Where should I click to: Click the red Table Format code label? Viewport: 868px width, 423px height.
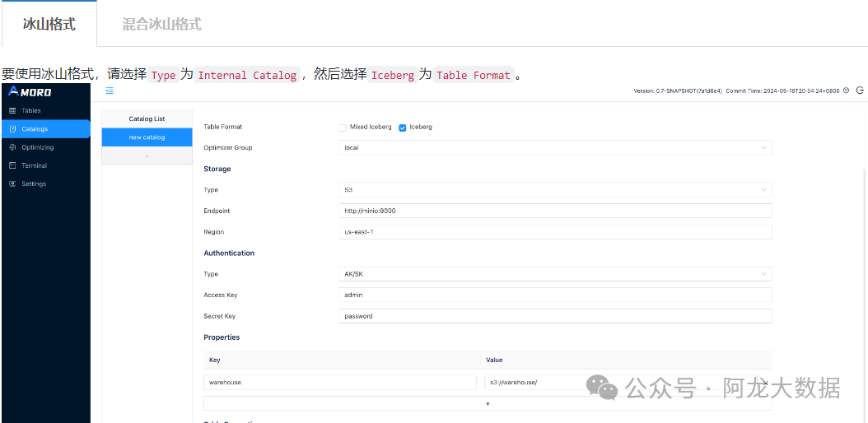[x=473, y=75]
